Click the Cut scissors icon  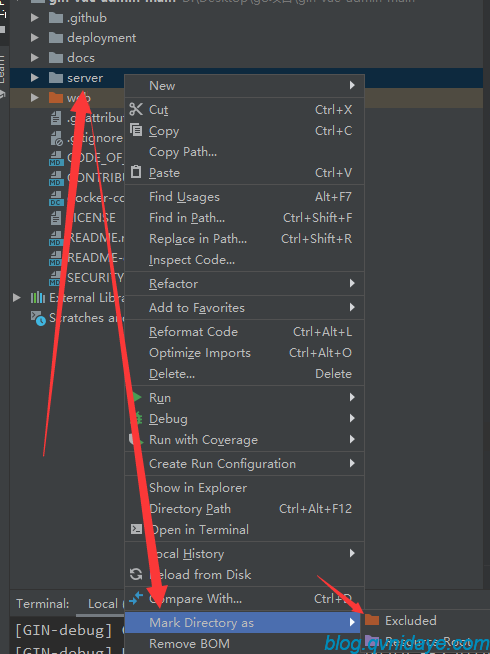pyautogui.click(x=136, y=109)
